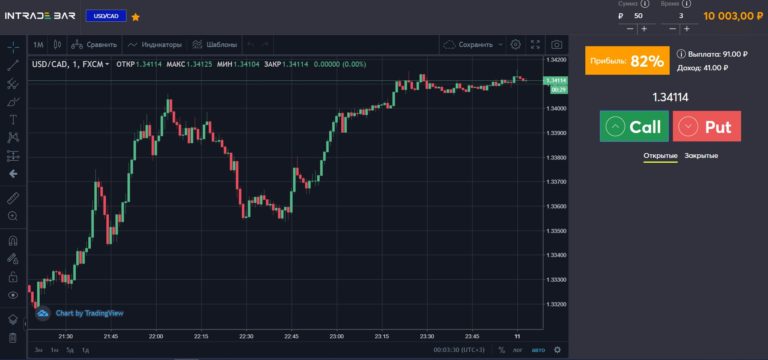Image resolution: width=768 pixels, height=360 pixels.
Task: Select the trend line drawing tool
Action: pos(13,65)
